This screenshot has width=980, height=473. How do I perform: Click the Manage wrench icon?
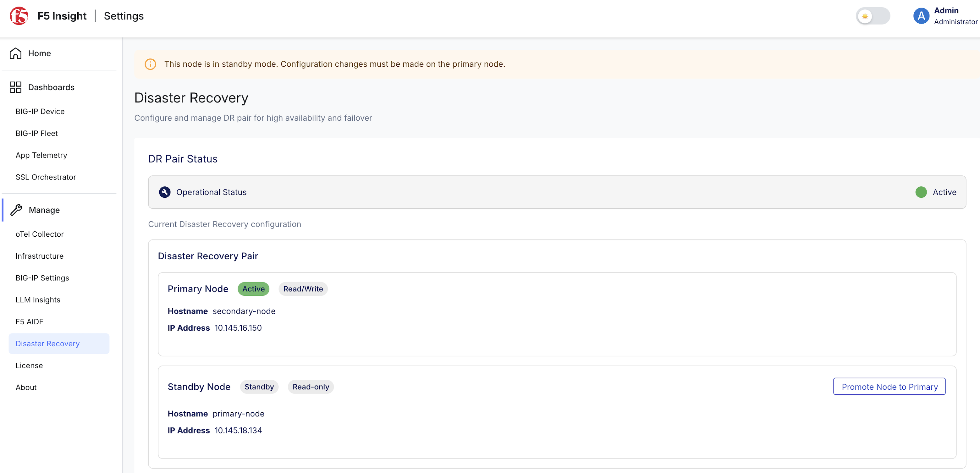[x=16, y=210]
